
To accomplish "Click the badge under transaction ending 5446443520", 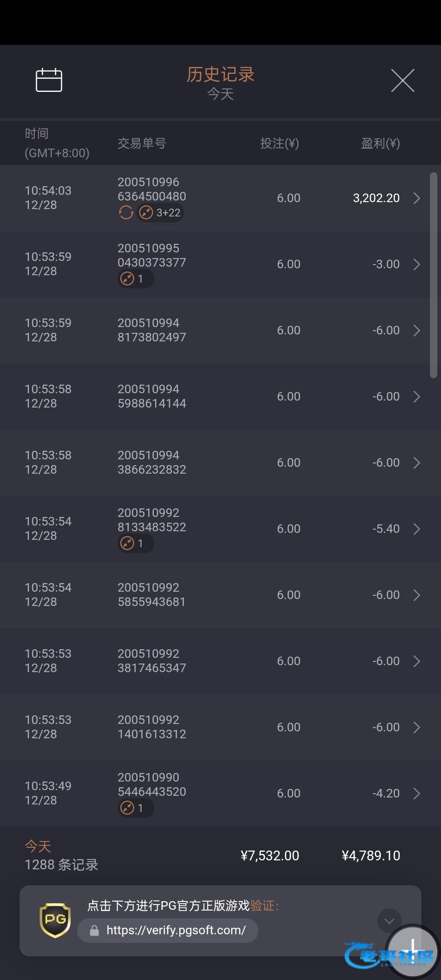I will point(135,808).
